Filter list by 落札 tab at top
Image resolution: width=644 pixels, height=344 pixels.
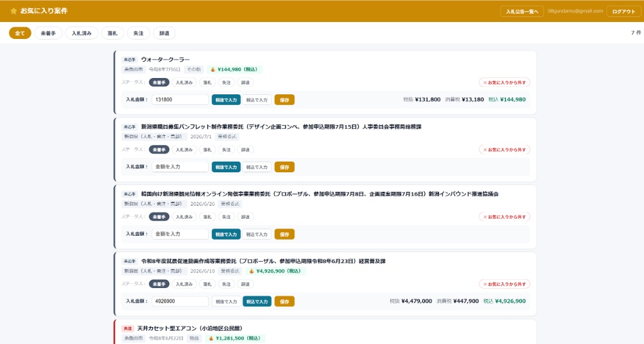(113, 33)
